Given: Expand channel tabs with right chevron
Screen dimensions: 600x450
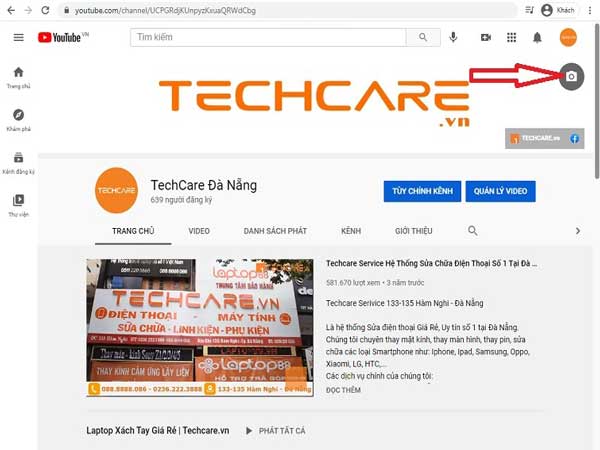Looking at the screenshot, I should tap(577, 231).
